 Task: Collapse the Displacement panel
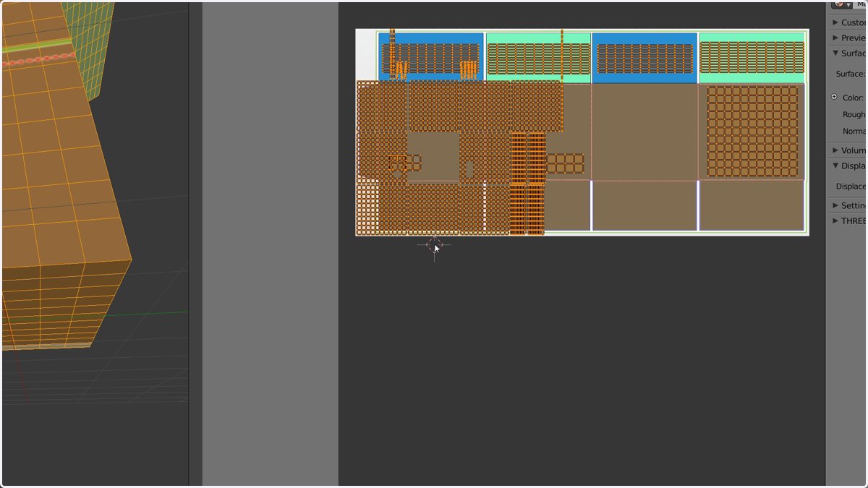tap(835, 166)
